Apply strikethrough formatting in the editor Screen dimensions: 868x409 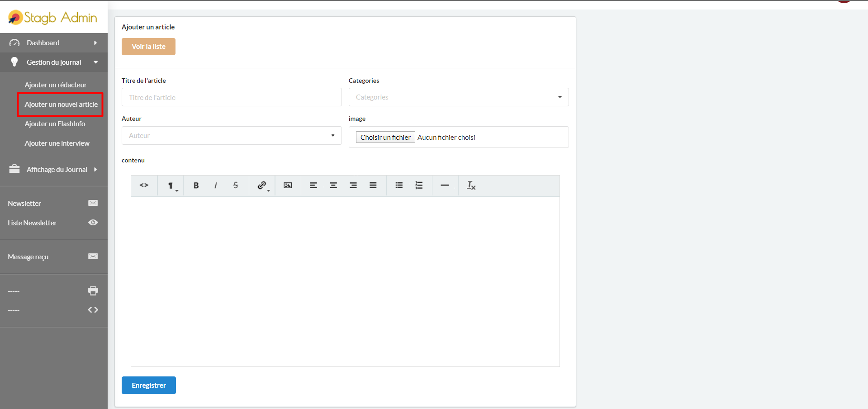coord(236,185)
